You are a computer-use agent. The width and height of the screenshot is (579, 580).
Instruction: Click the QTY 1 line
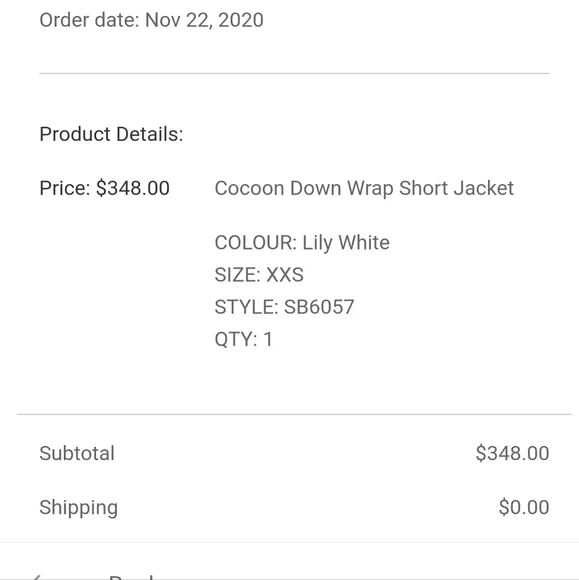click(x=243, y=340)
